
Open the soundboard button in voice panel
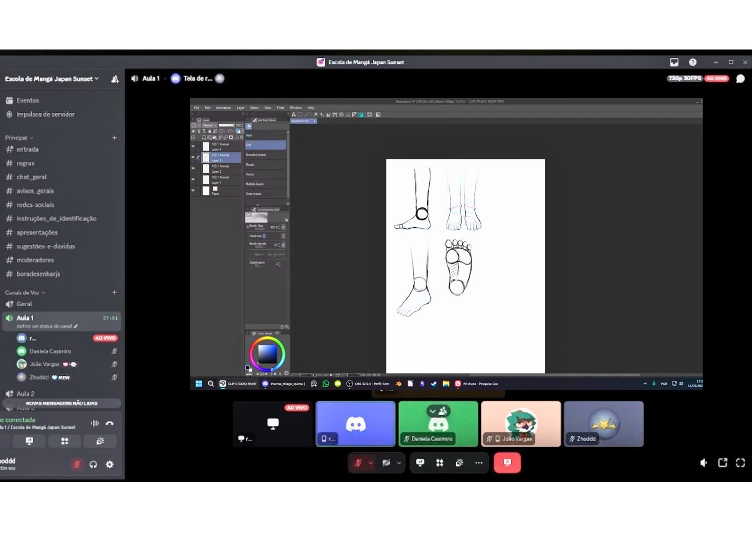100,441
